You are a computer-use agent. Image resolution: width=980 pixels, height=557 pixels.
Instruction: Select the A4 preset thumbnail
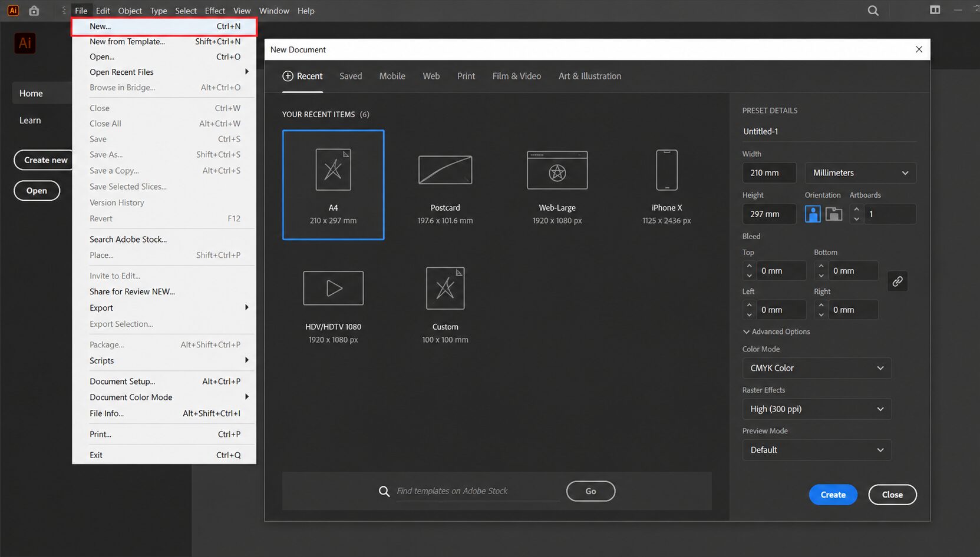333,185
